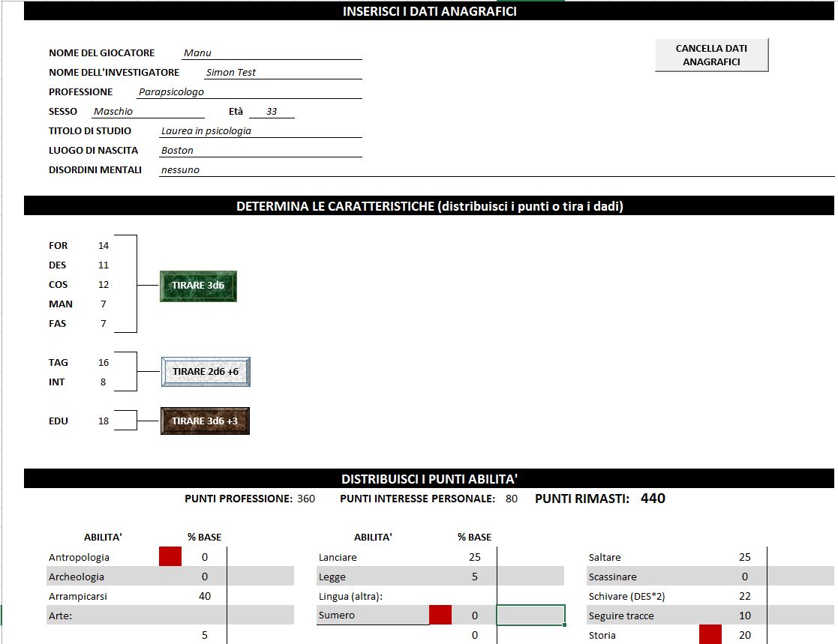838x644 pixels.
Task: Select the investigator name field Simon Test
Action: 283,73
